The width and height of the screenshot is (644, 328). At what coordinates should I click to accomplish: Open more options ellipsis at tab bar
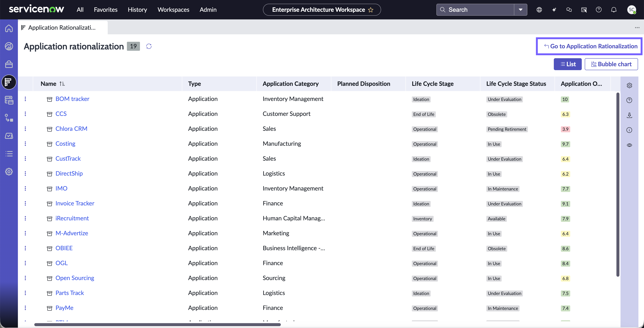tap(637, 28)
